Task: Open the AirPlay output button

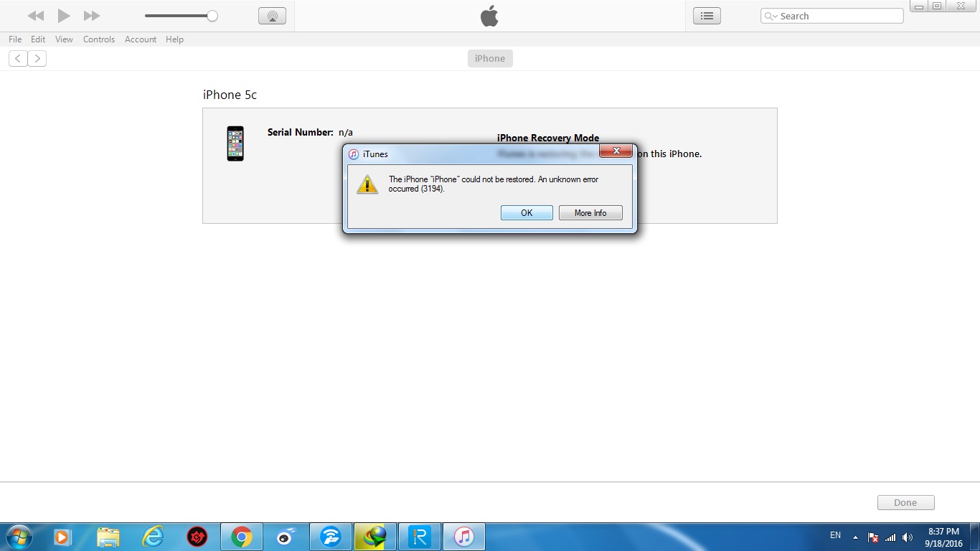Action: pos(272,16)
